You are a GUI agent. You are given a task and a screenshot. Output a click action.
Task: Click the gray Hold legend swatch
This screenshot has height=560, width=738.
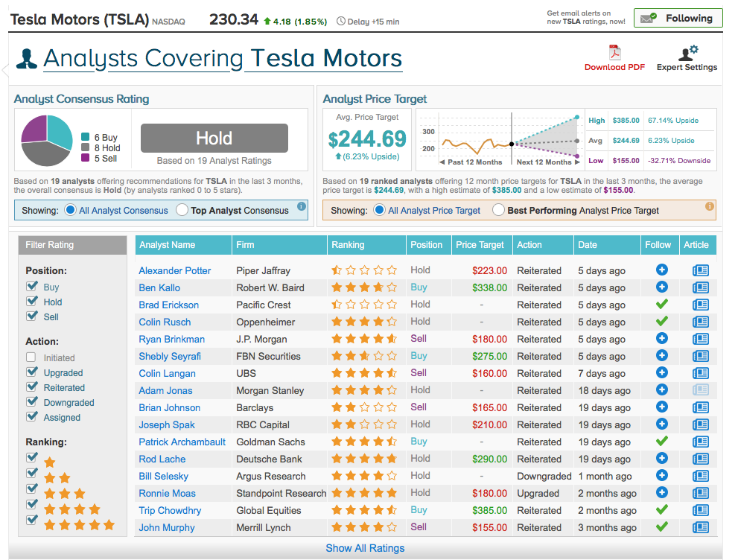click(85, 147)
